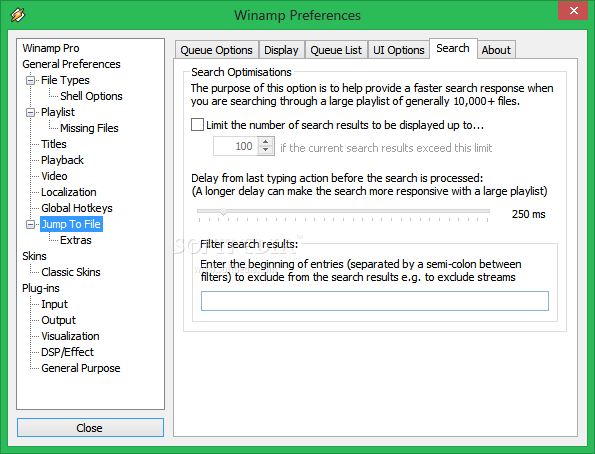Viewport: 595px width, 454px height.
Task: Click the '250 ms' delay value
Action: (528, 214)
